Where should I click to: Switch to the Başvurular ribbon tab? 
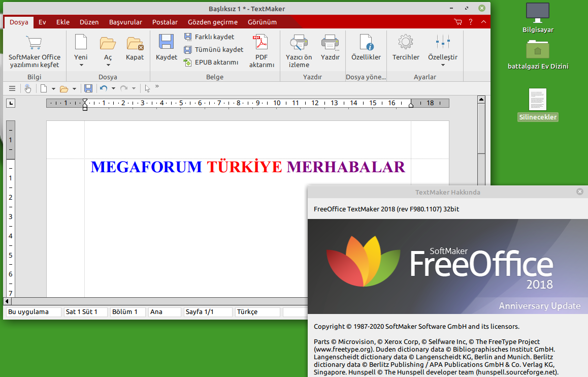tap(125, 22)
